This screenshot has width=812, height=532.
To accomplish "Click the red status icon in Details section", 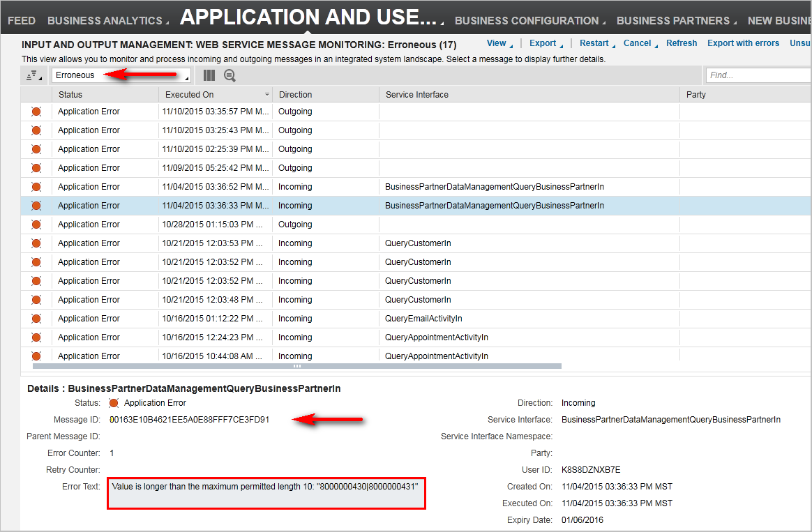I will pyautogui.click(x=114, y=403).
